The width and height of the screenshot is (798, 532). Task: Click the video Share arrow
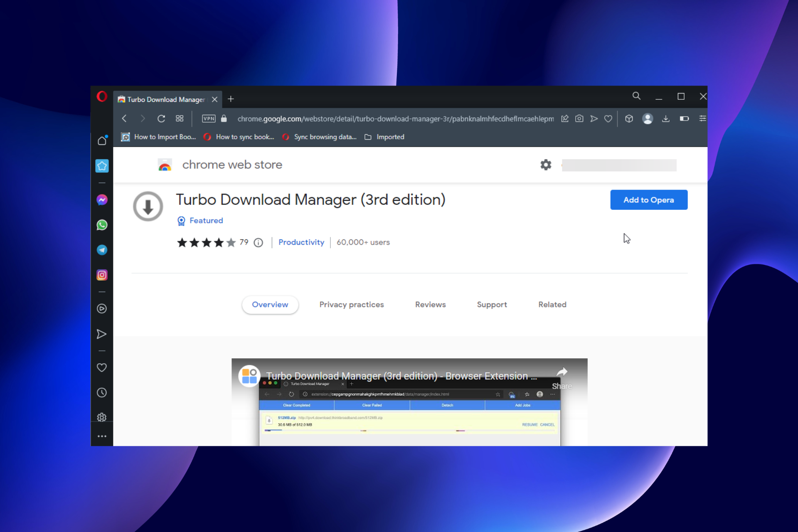pyautogui.click(x=562, y=378)
